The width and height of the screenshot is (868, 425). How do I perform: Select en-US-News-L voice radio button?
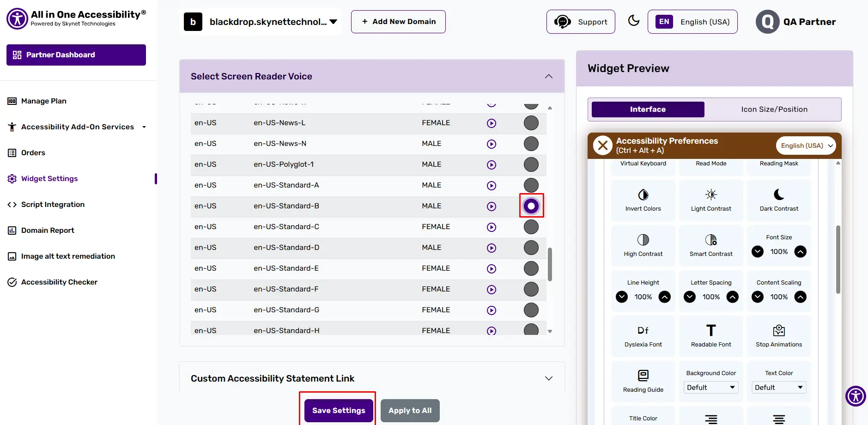coord(531,123)
